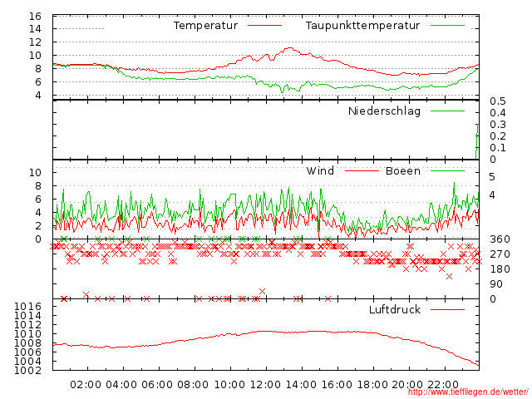Click the green Niederschlag legend line
The width and height of the screenshot is (532, 399).
tap(447, 111)
